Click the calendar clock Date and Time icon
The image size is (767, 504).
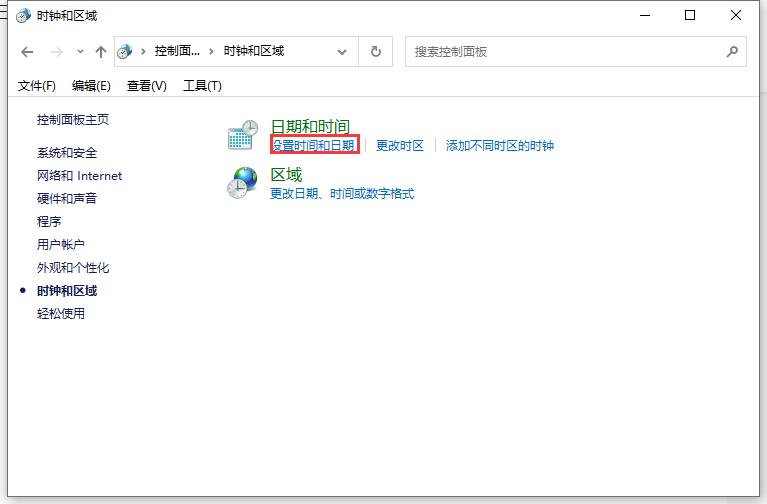[x=243, y=135]
